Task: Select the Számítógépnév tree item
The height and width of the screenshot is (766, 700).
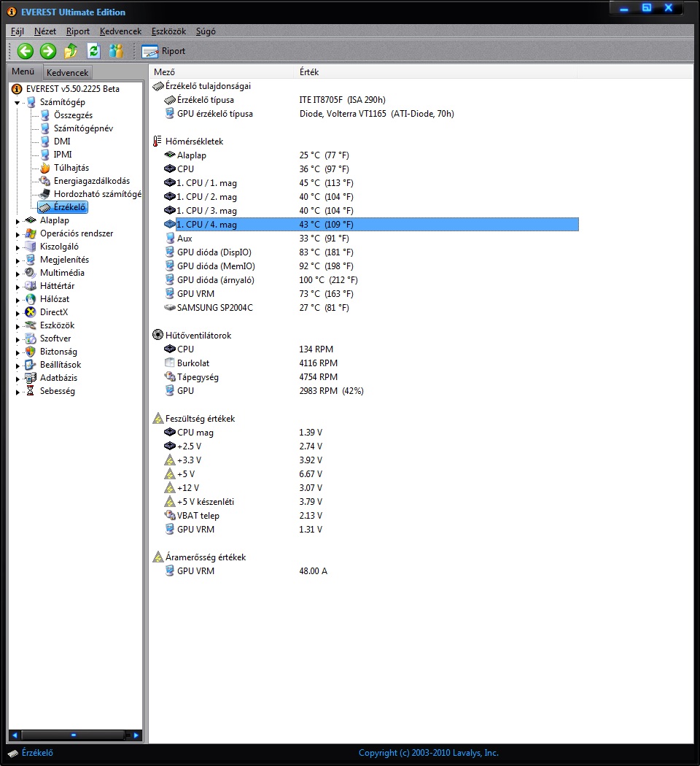Action: (83, 128)
